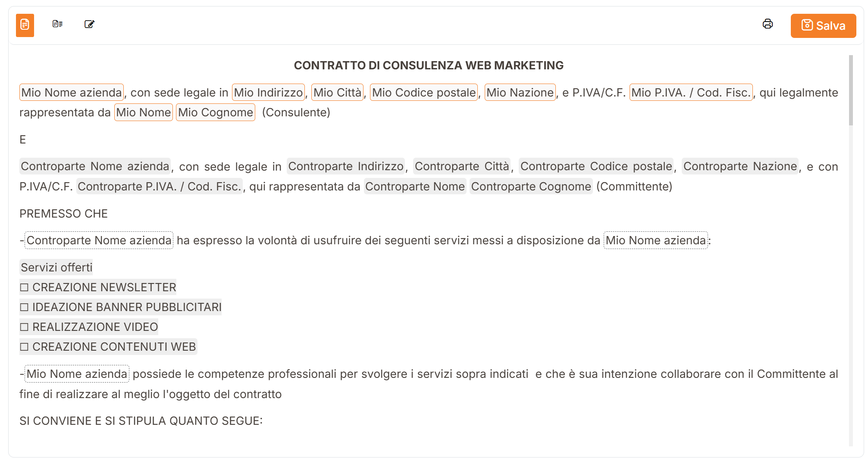The height and width of the screenshot is (464, 868).
Task: Tick the IDEAZIONE BANNER PUBBLICITARI checkbox
Action: coord(24,307)
